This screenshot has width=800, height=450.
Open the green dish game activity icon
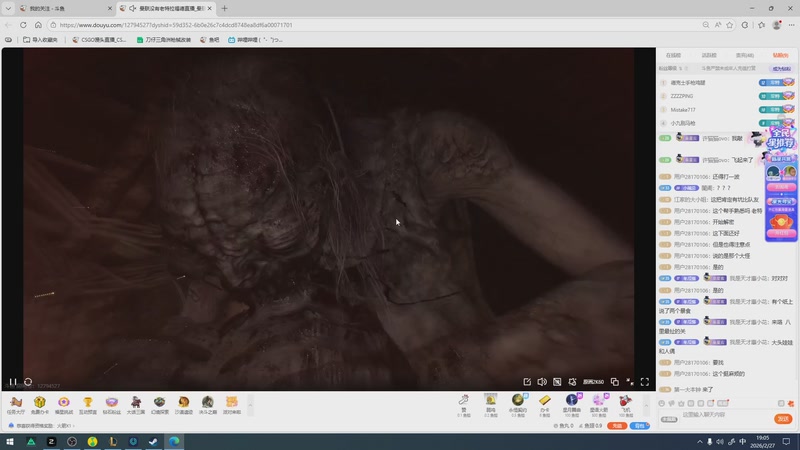tap(160, 405)
